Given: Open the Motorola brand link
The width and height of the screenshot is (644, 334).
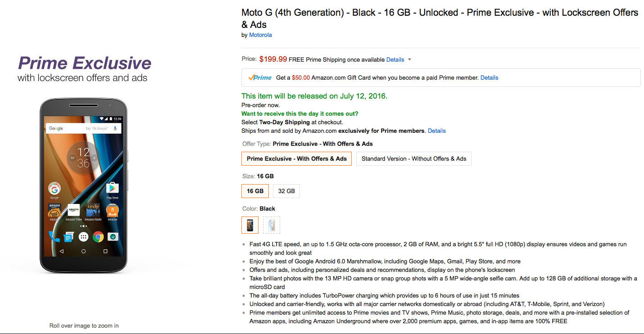Looking at the screenshot, I should [260, 35].
